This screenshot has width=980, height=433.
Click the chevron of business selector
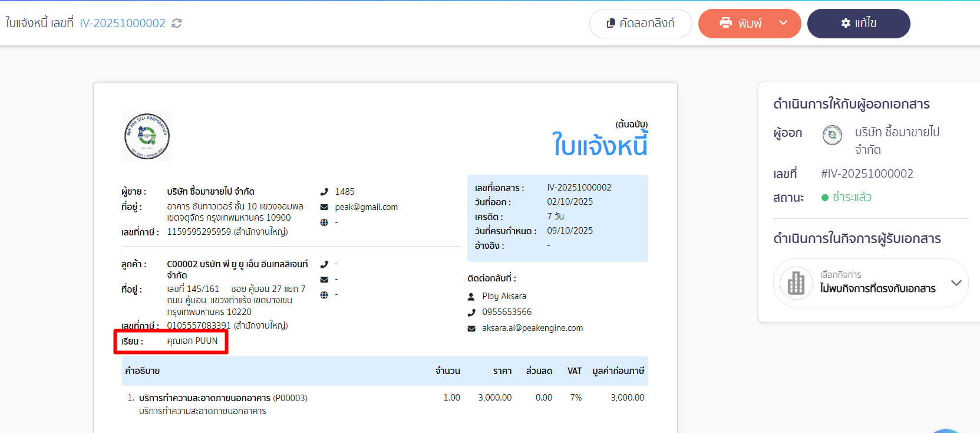point(956,283)
